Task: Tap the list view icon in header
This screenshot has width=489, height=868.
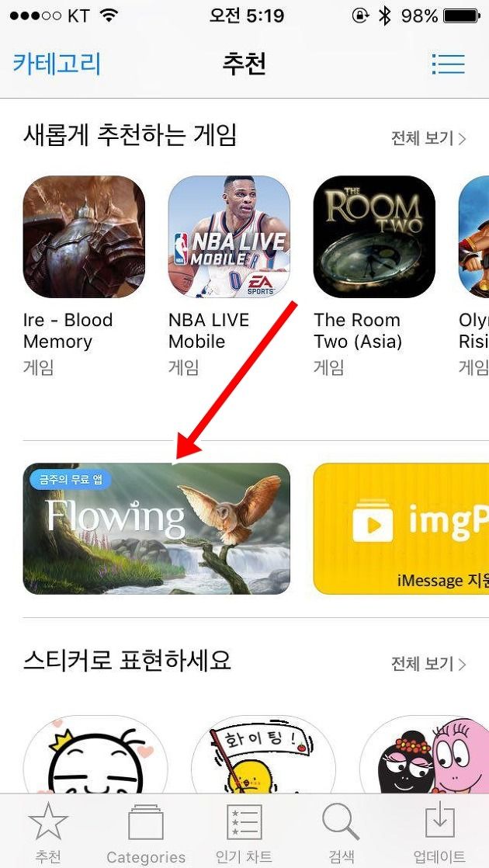Action: click(448, 64)
